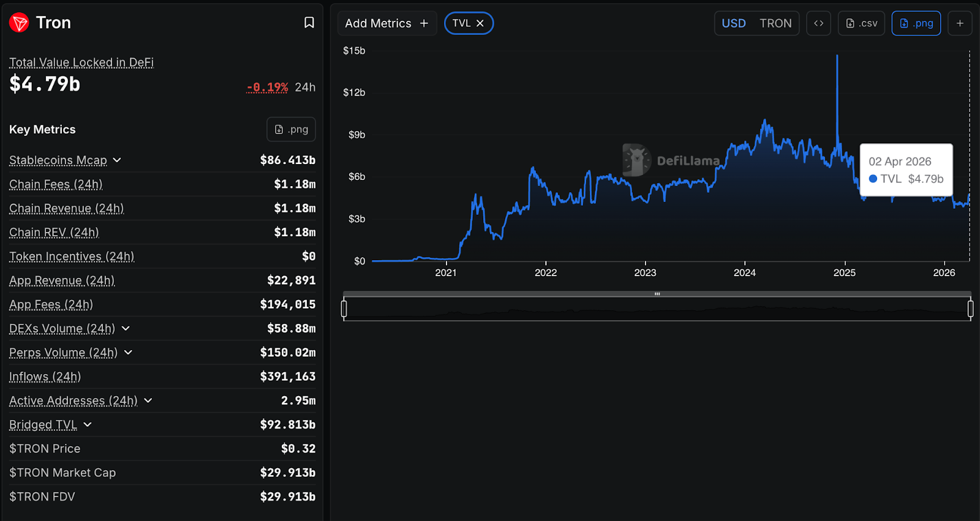Click the embed code icon button

pos(818,23)
